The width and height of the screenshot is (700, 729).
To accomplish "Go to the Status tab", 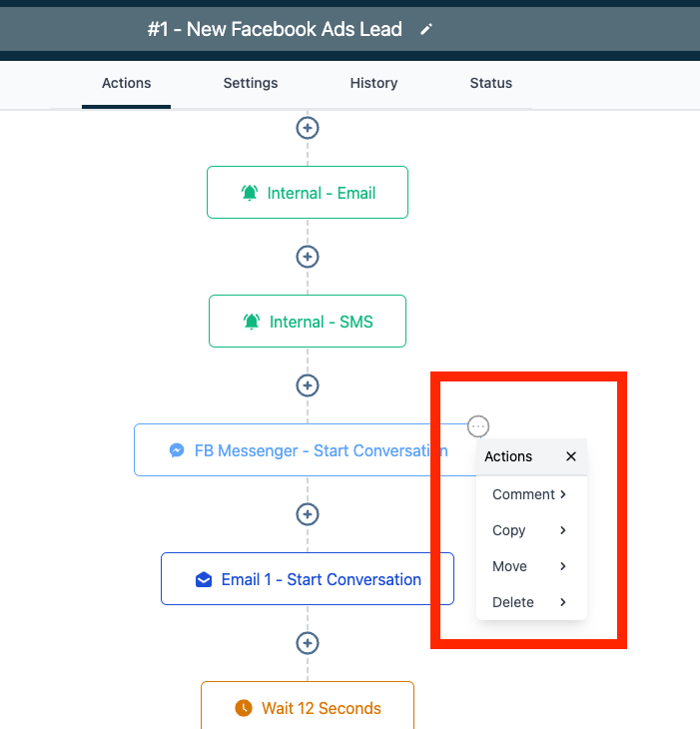I will 490,83.
